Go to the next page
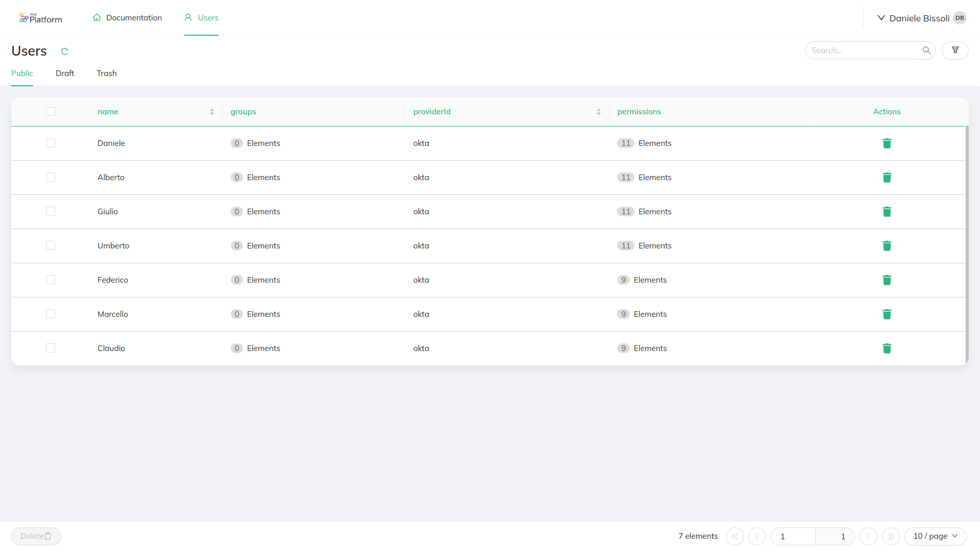 pos(869,536)
